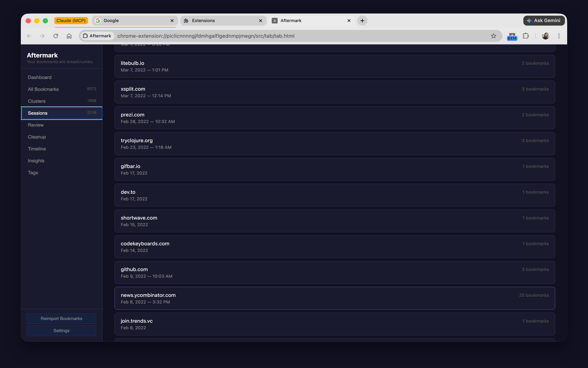Open the gifbar.io session
The image size is (588, 368).
[334, 169]
